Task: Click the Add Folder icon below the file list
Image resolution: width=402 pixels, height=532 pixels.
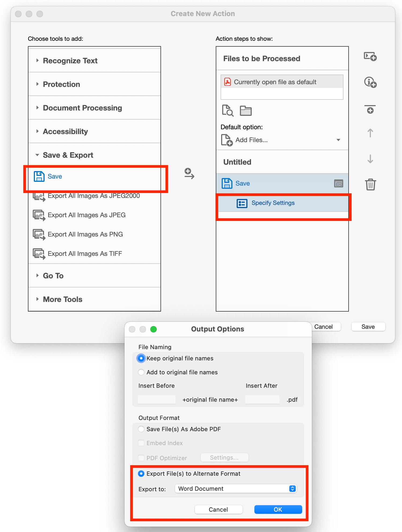Action: tap(246, 110)
